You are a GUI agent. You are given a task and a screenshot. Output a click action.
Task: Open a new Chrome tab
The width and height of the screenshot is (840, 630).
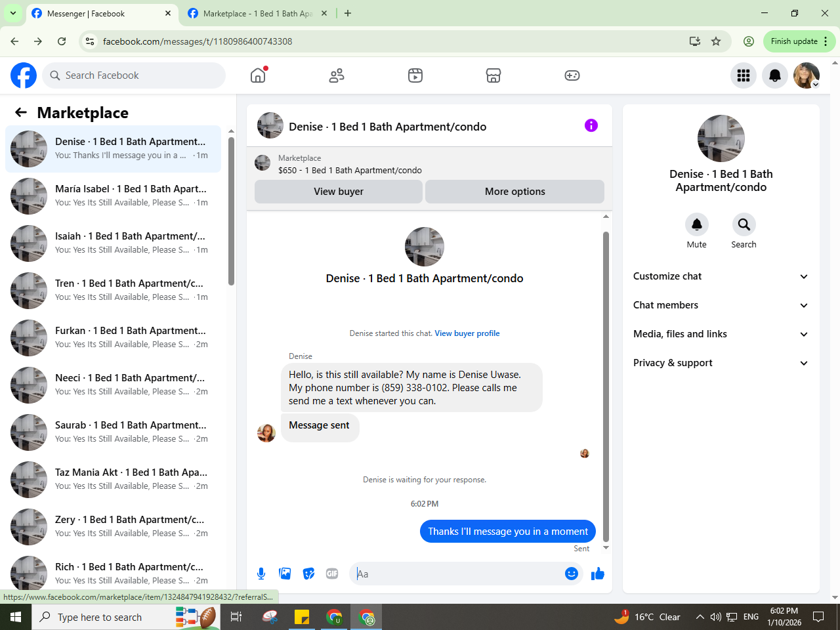(348, 13)
